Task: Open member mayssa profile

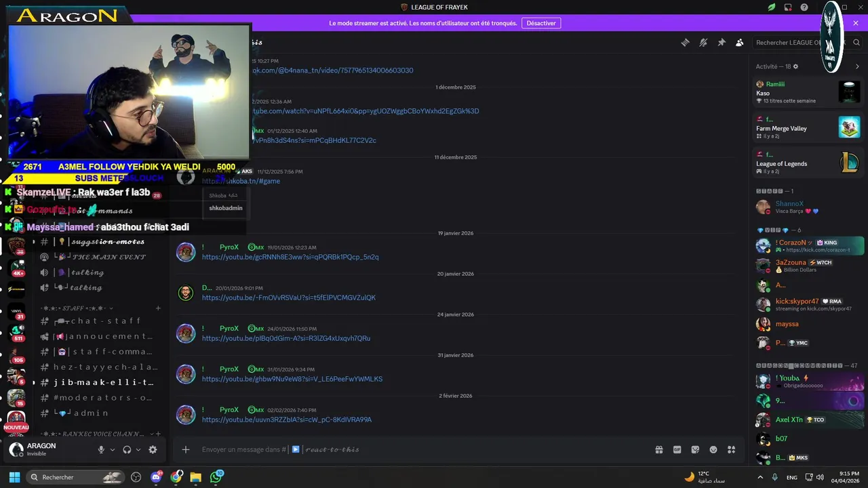Action: coord(808,324)
